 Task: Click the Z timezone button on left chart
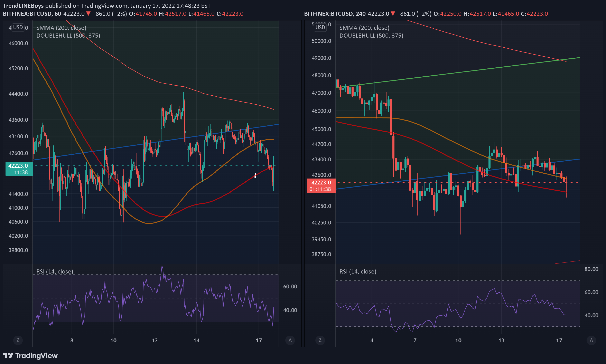[x=18, y=340]
